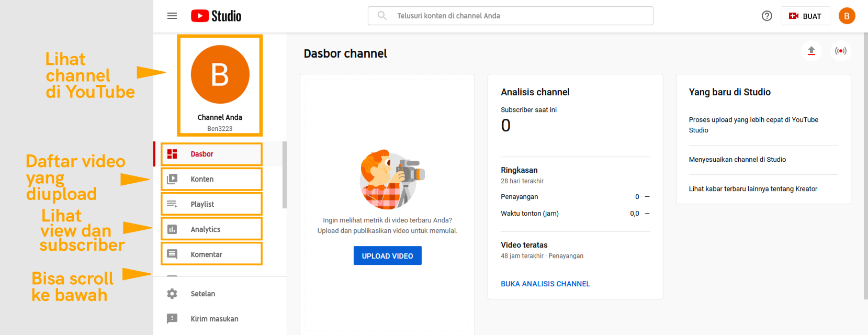The height and width of the screenshot is (335, 868).
Task: Click the 'Subscriber saat ini' text
Action: (x=528, y=110)
